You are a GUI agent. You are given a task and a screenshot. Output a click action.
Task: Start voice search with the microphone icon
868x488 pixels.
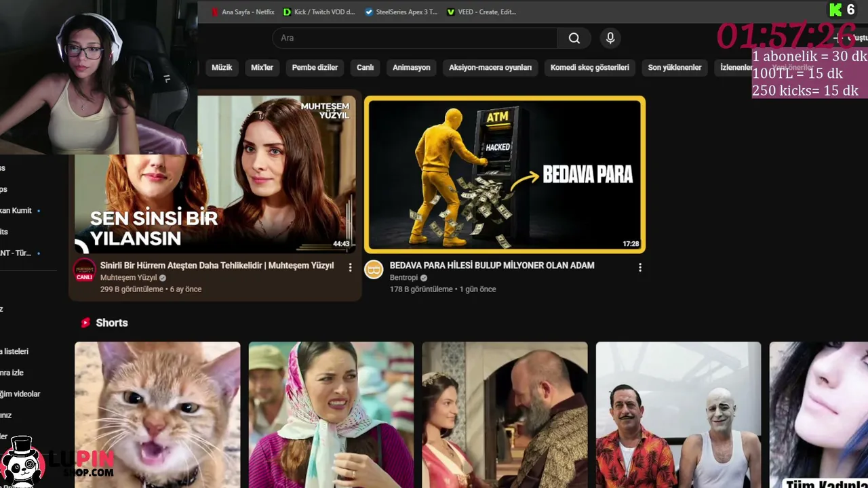click(x=610, y=38)
